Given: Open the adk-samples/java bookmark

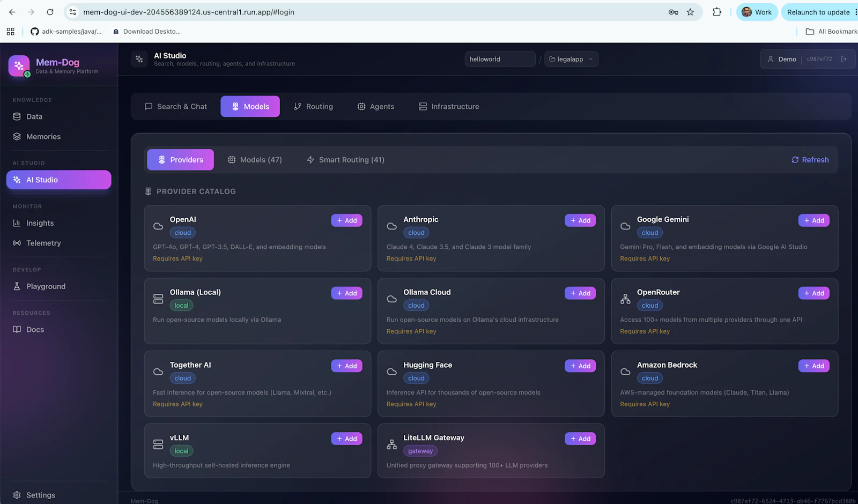Looking at the screenshot, I should point(66,32).
